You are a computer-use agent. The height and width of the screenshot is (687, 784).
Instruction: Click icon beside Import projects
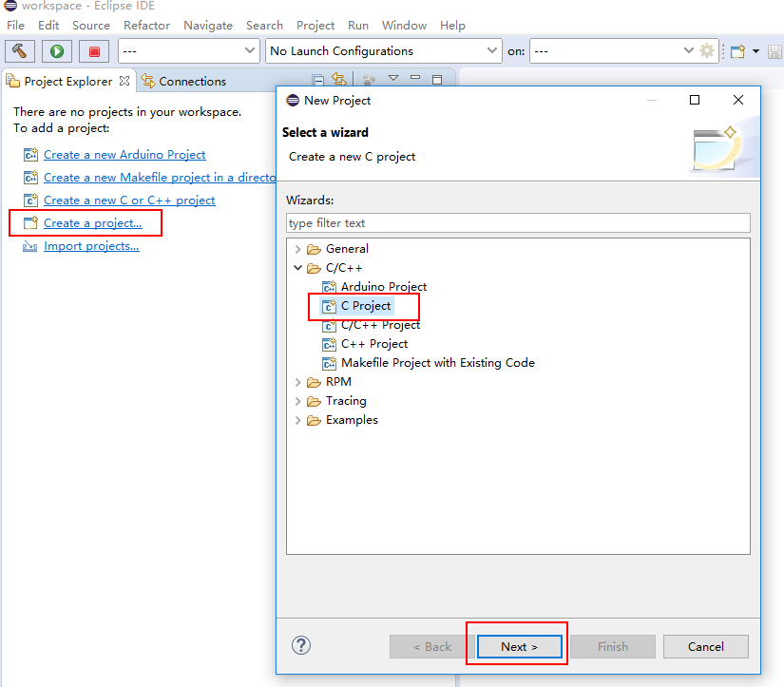(x=30, y=246)
